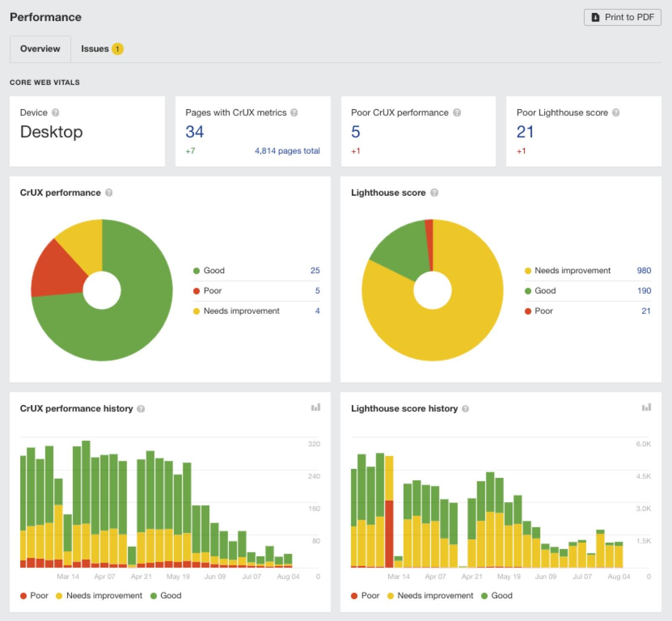Open the Lighthouse score help tooltip
672x621 pixels.
point(434,193)
